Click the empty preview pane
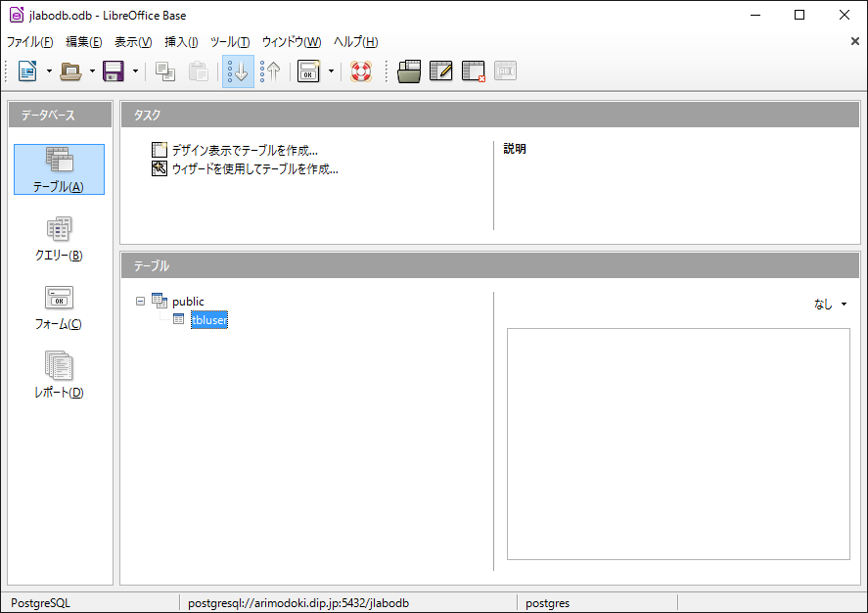Viewport: 868px width, 613px height. [678, 445]
